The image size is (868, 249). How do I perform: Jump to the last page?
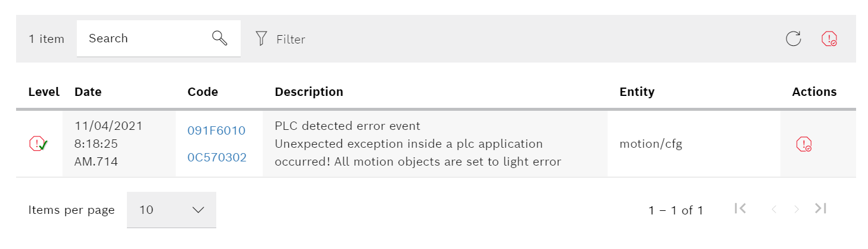[821, 208]
